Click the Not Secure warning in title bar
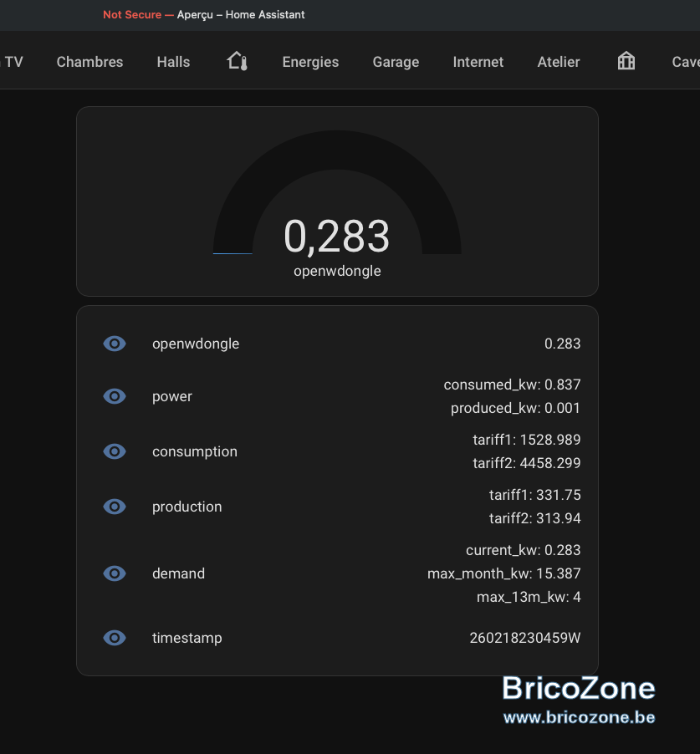The width and height of the screenshot is (700, 754). point(132,15)
